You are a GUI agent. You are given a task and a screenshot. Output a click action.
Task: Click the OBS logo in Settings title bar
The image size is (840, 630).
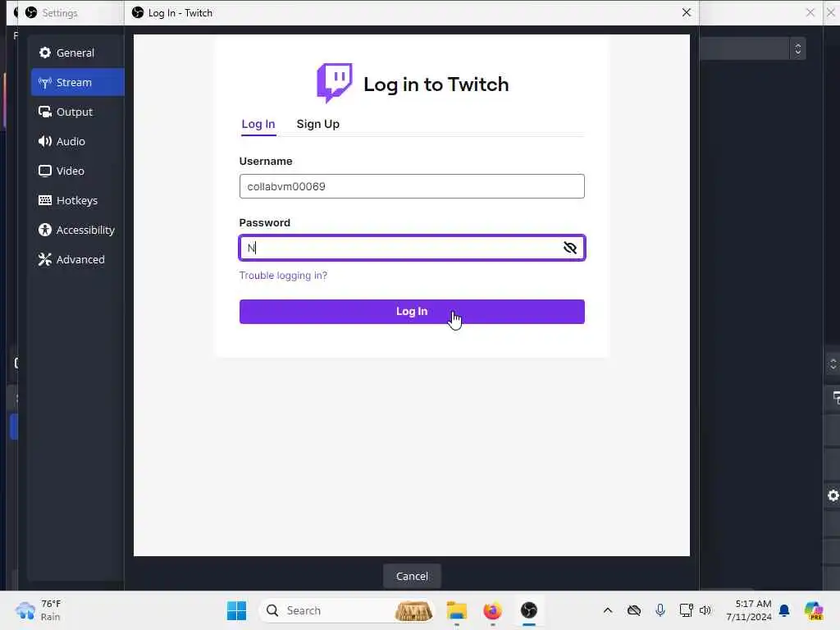click(31, 12)
